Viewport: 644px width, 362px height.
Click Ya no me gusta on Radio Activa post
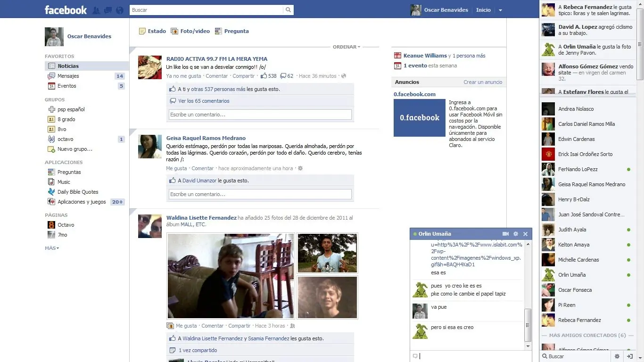coord(184,76)
